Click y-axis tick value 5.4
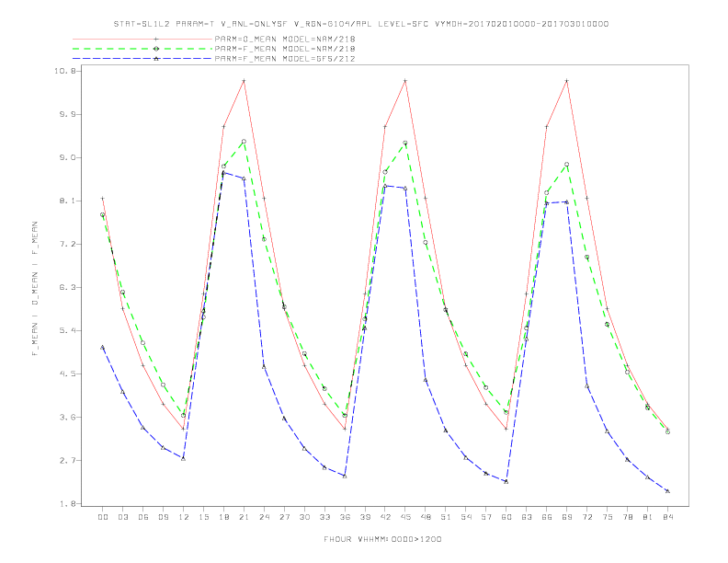This screenshot has width=728, height=563. pyautogui.click(x=67, y=330)
